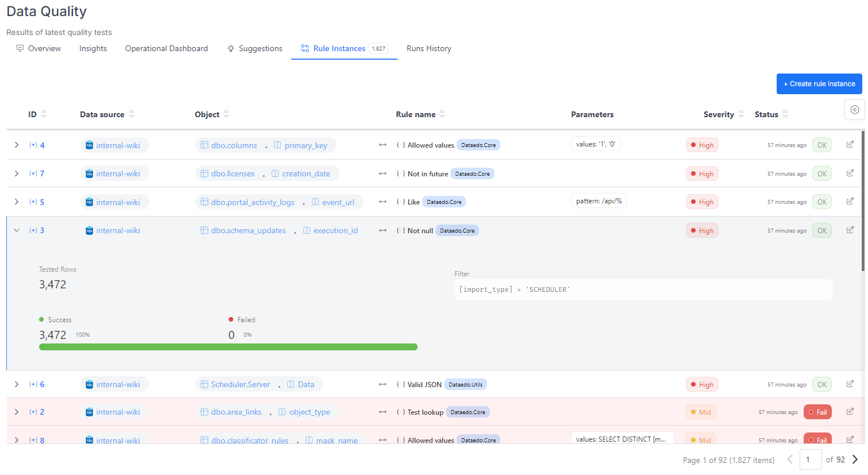Click the link icon in Test lookup row
The width and height of the screenshot is (868, 475).
tap(383, 412)
